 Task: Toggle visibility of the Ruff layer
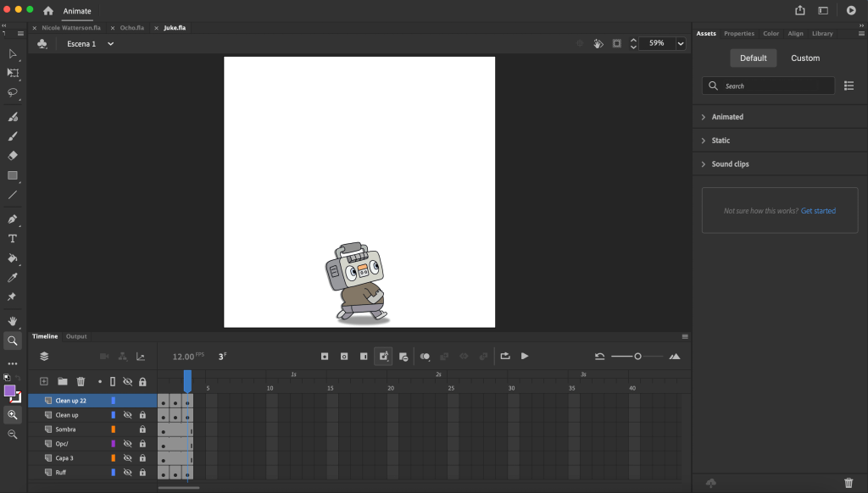127,473
